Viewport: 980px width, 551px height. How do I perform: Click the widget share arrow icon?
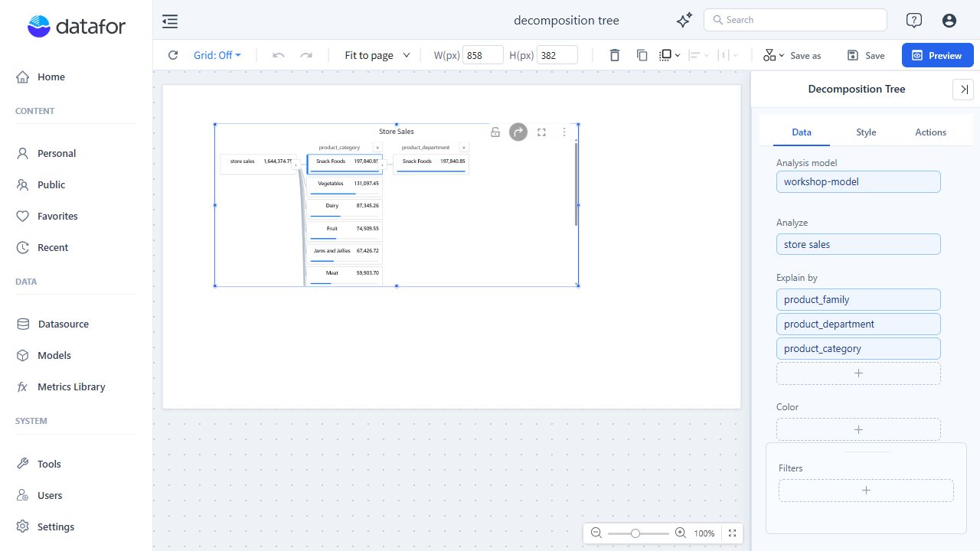click(518, 132)
